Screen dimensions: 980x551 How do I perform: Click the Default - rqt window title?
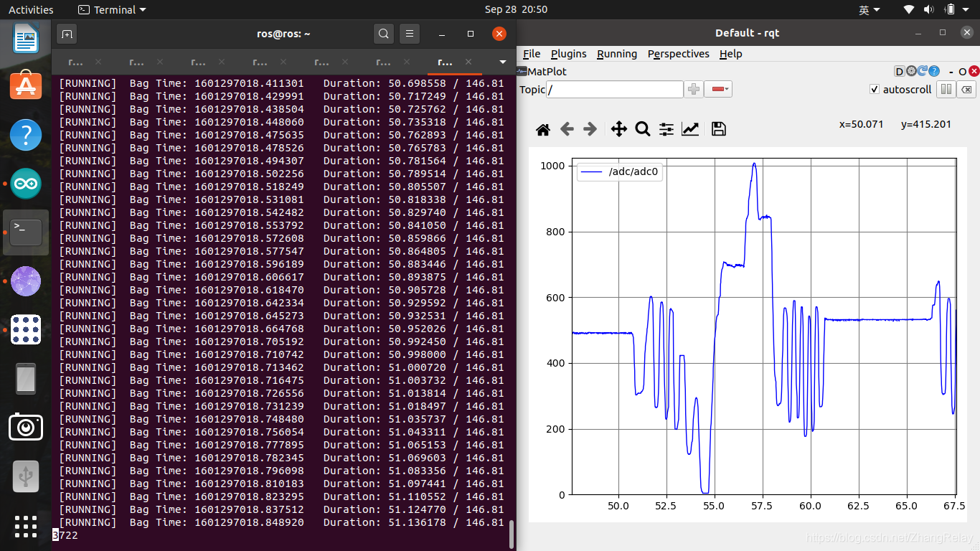747,33
